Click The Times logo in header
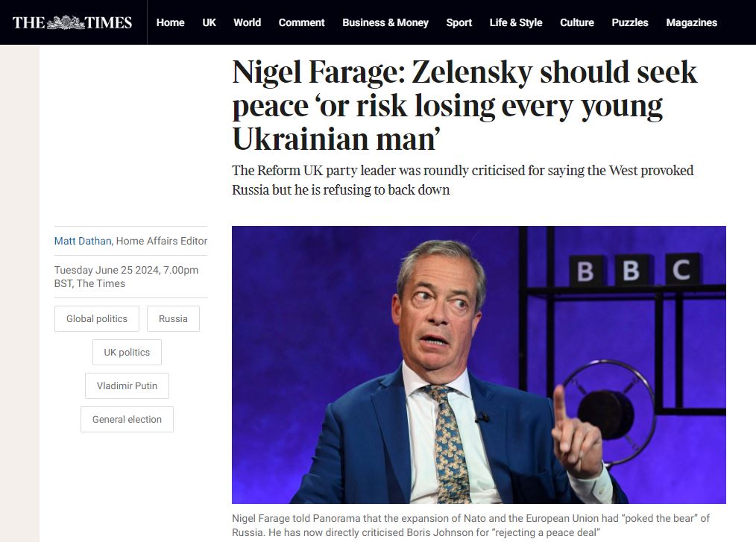Screen dimensions: 756x542 click(72, 22)
